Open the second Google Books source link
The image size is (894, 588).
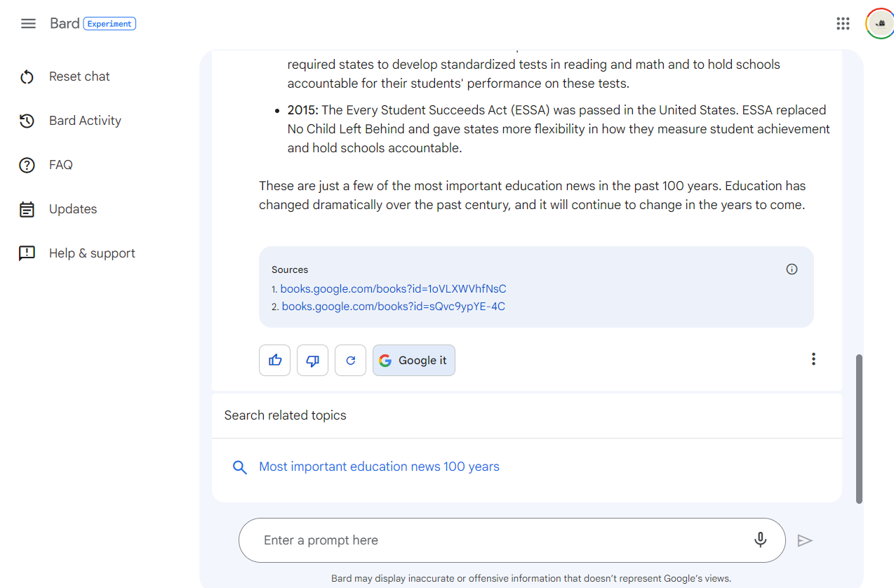[393, 307]
